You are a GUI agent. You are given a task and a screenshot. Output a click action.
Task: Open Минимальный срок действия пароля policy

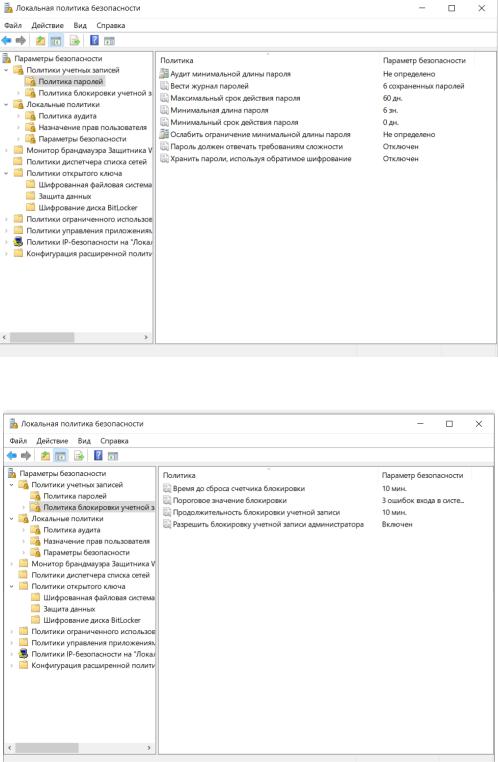234,122
